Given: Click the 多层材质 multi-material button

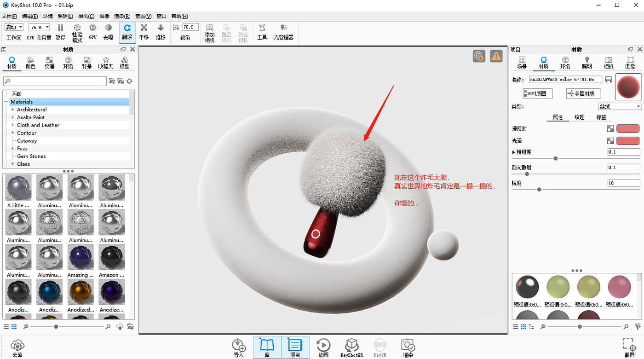Looking at the screenshot, I should 583,93.
